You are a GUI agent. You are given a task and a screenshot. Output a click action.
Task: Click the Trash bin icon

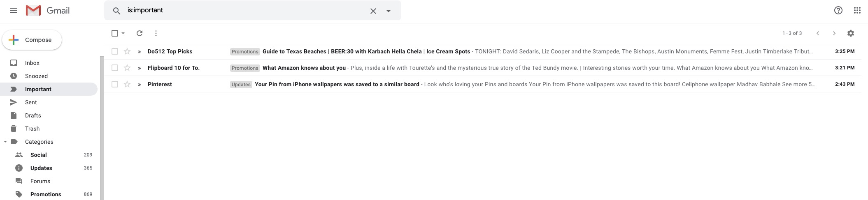[14, 129]
